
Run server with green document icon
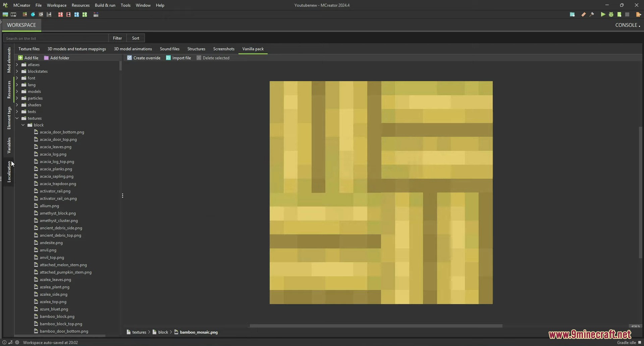[x=619, y=14]
